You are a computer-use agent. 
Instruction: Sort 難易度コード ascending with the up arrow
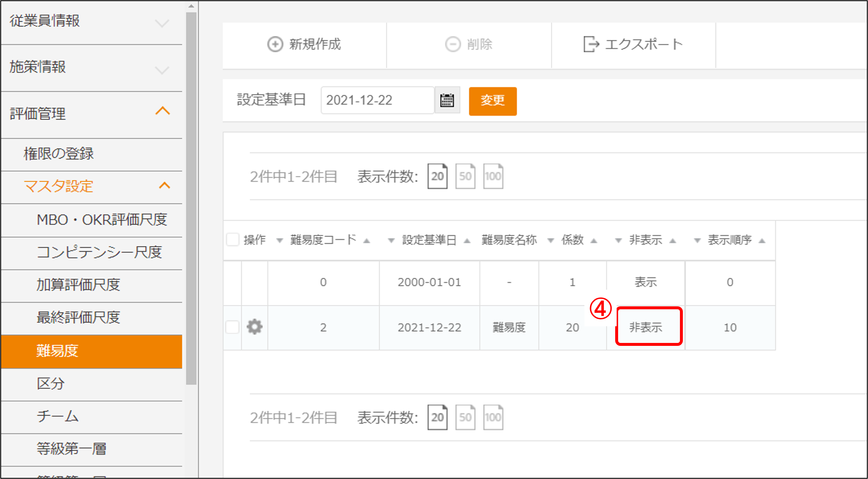pos(367,241)
